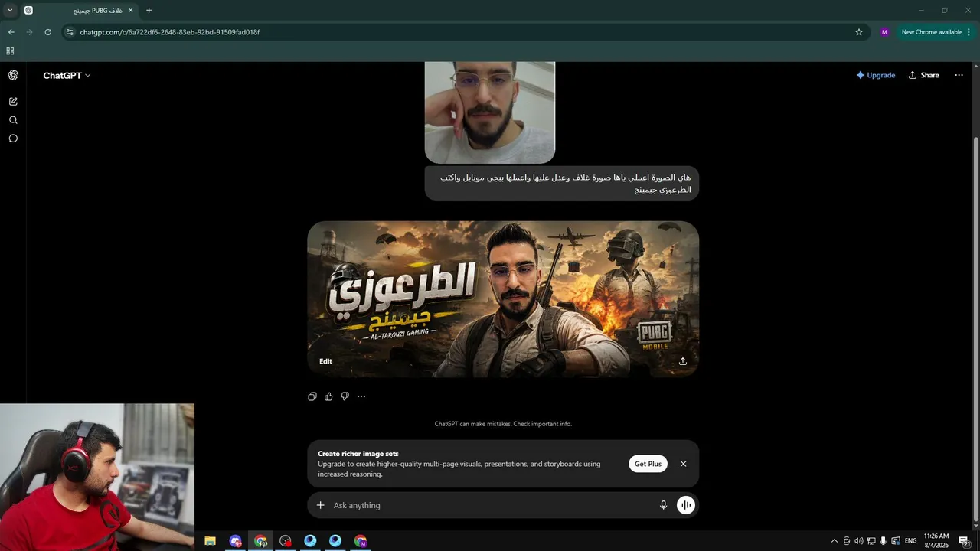Open File Explorer from the taskbar

click(x=210, y=541)
